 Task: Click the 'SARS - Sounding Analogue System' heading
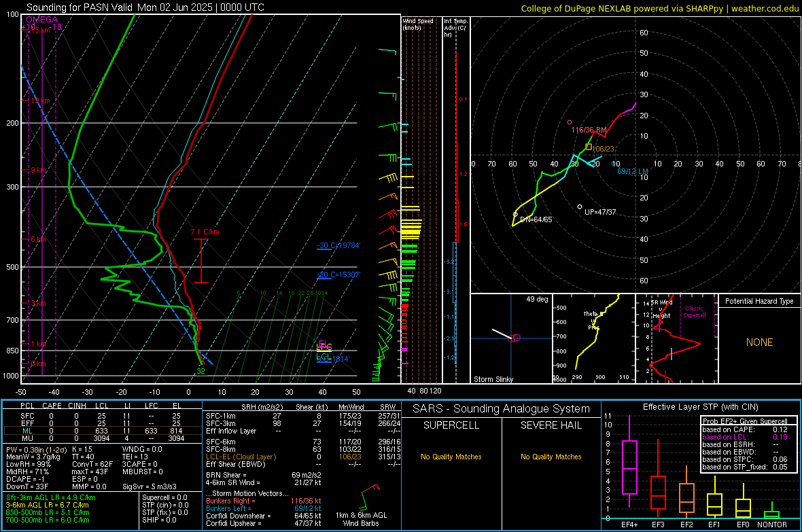tap(502, 409)
